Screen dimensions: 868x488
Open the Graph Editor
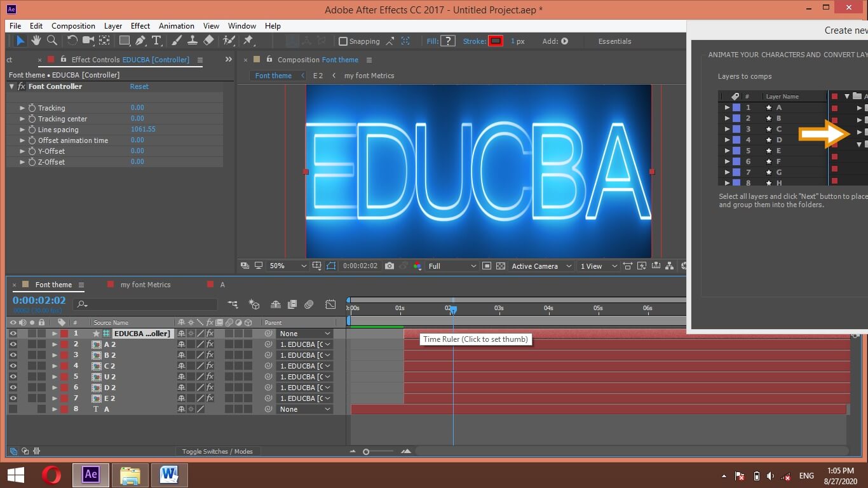click(x=330, y=304)
